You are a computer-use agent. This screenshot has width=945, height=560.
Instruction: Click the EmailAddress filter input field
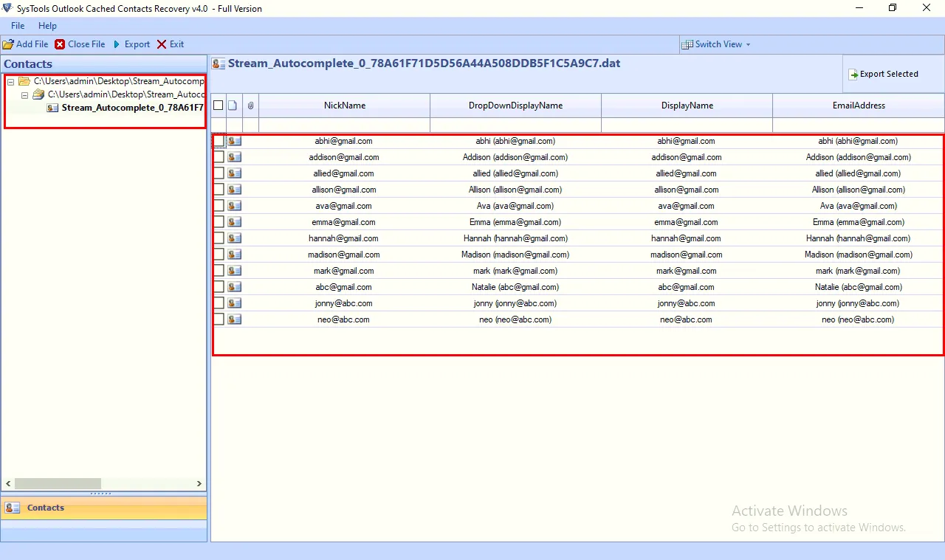pos(859,125)
